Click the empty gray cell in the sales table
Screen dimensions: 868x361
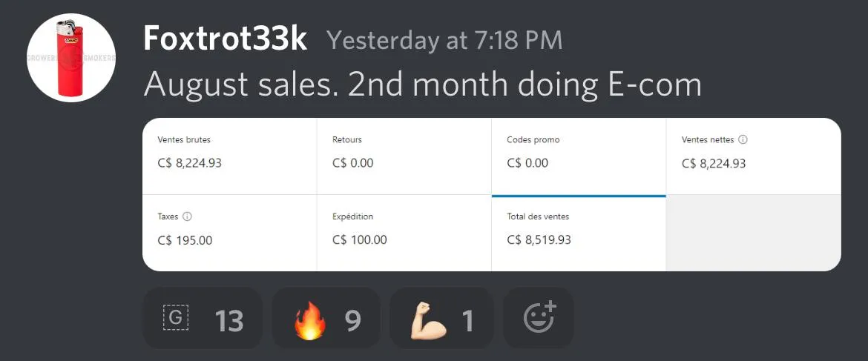753,233
